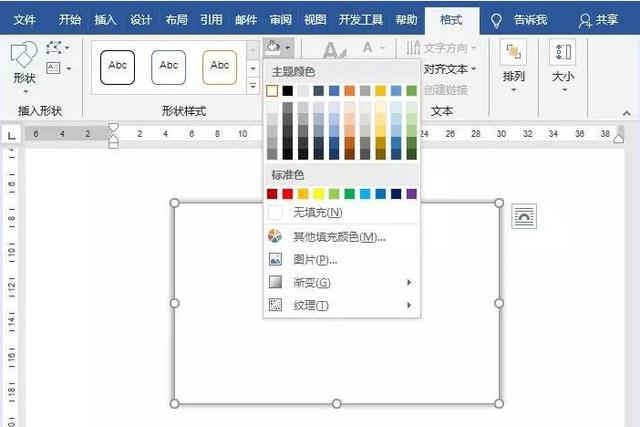Switch to the Developer (开发工具) tab
Screen dimensions: 640x427
pyautogui.click(x=361, y=20)
